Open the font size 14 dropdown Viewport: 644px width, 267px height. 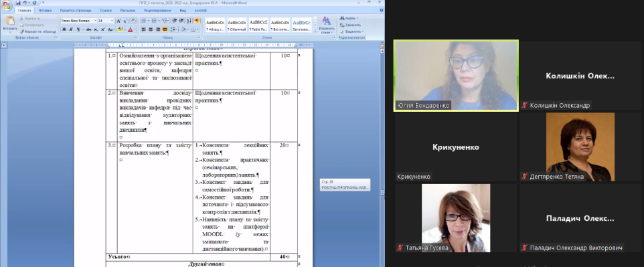point(106,21)
